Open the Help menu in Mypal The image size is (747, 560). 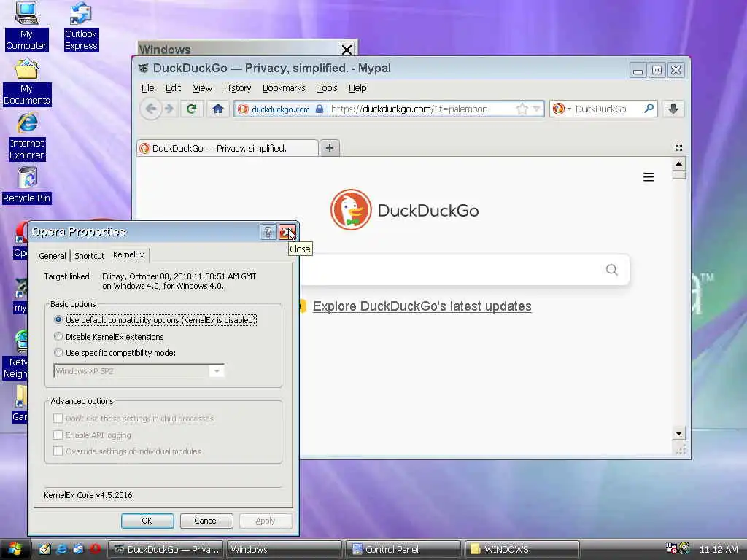pos(357,88)
